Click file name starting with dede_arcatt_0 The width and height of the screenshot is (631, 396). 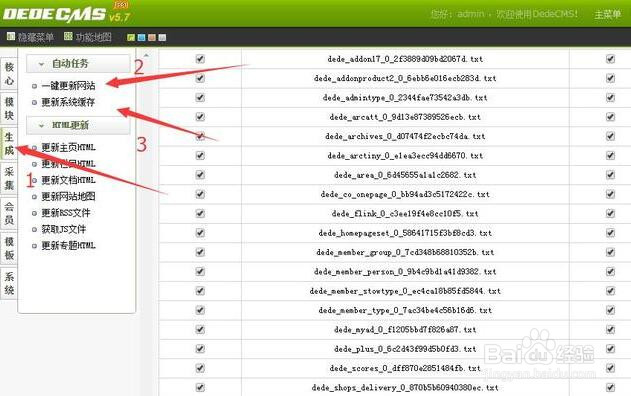pyautogui.click(x=405, y=117)
